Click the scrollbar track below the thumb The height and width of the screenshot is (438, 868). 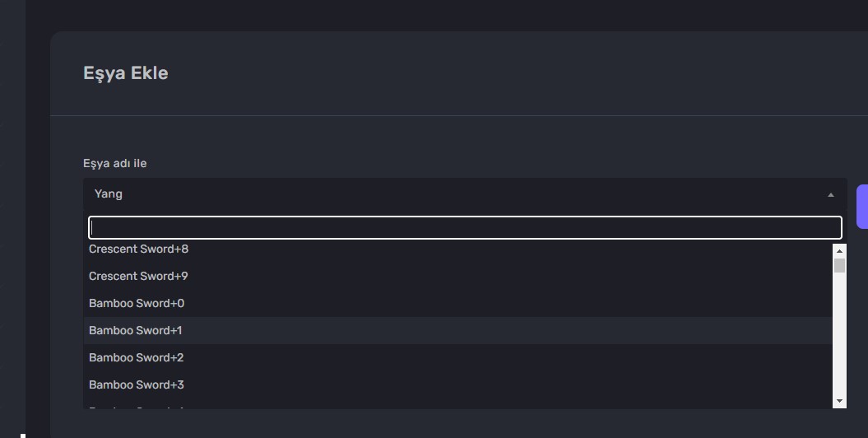(x=839, y=333)
